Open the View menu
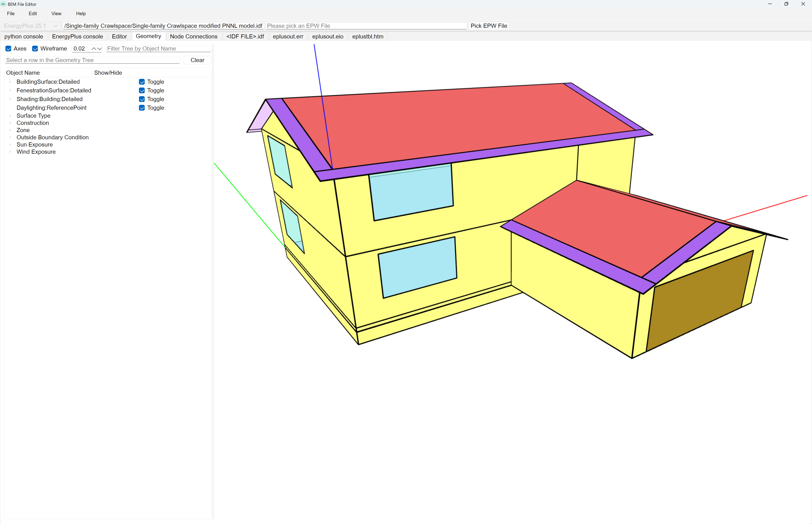Screen dimensions: 812x524 (56, 14)
